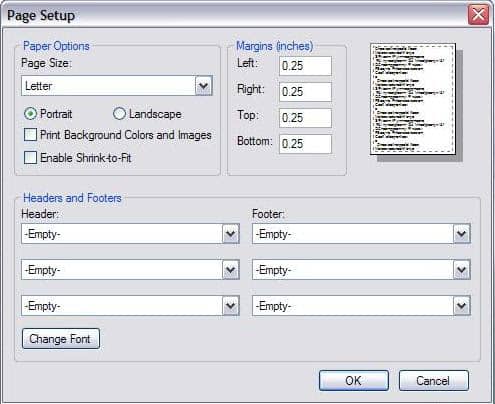This screenshot has height=404, width=495.
Task: Select the Portrait orientation radio button
Action: point(30,114)
